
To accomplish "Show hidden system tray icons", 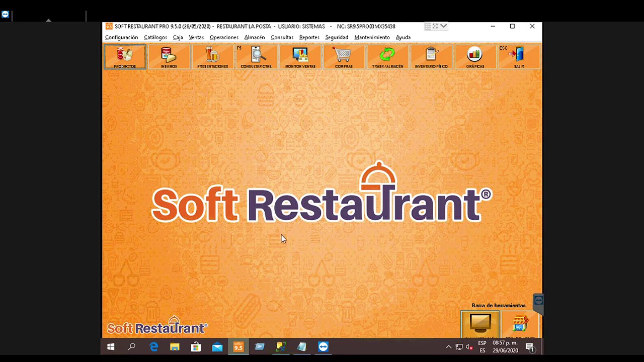I will (449, 347).
